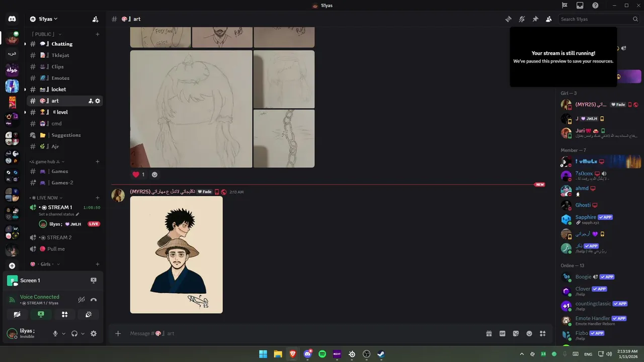Add reaction smiley beside heart reaction
Image resolution: width=644 pixels, height=362 pixels.
pyautogui.click(x=154, y=174)
